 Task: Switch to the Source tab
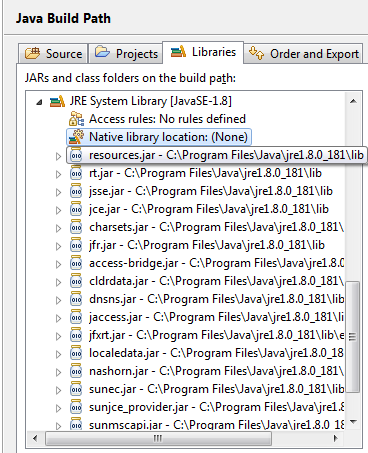click(x=53, y=53)
